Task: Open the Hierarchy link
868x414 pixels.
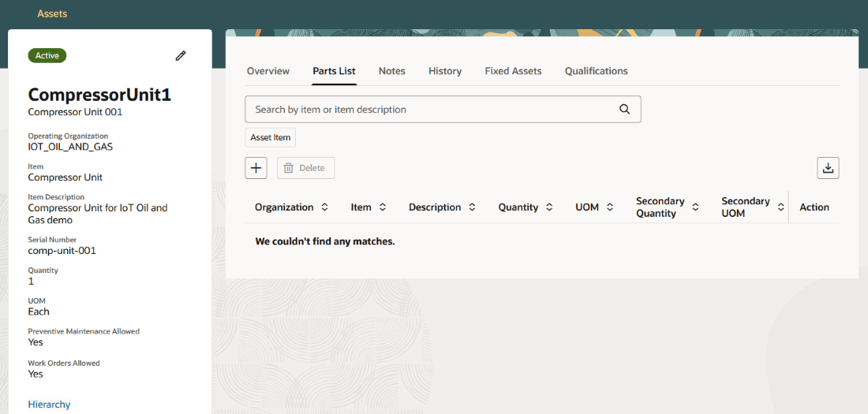Action: [x=49, y=404]
